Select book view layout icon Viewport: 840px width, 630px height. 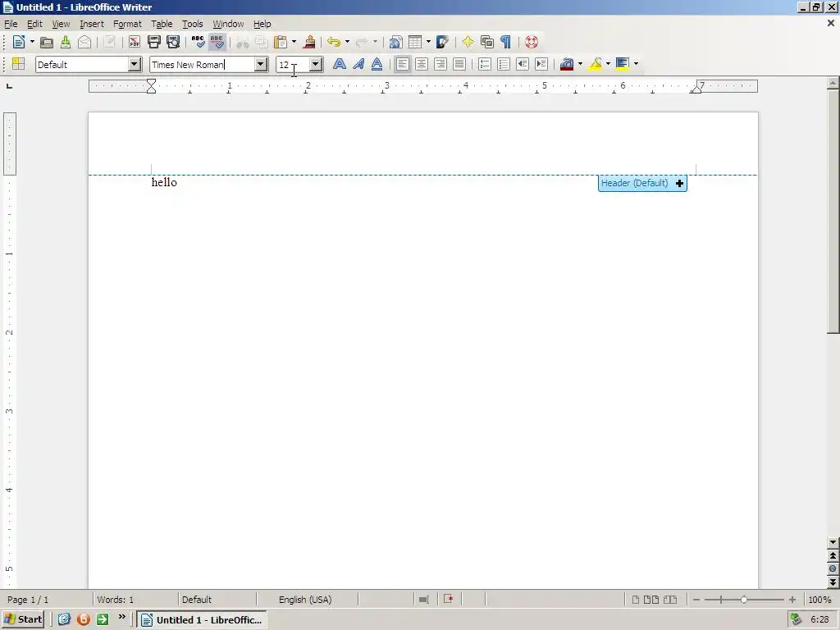670,600
